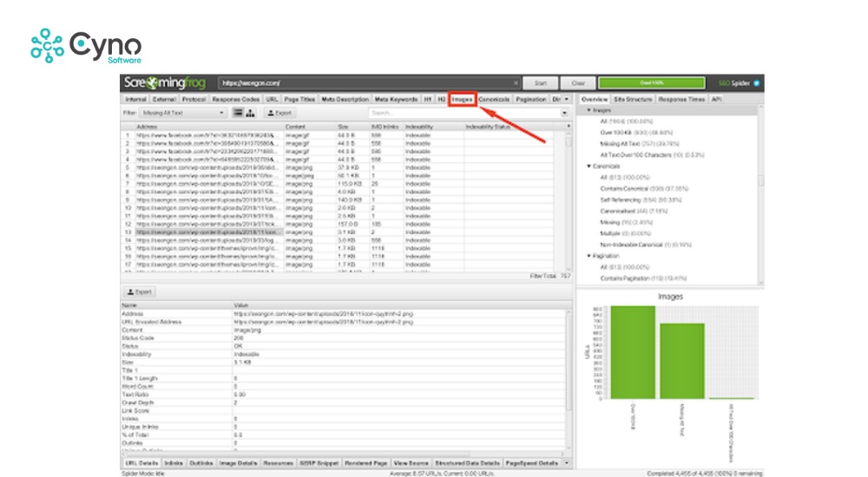Click the top Export button
The height and width of the screenshot is (477, 868).
279,113
